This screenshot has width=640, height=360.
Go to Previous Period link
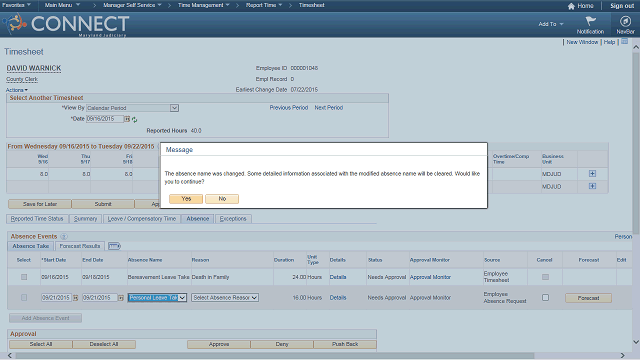coord(289,108)
